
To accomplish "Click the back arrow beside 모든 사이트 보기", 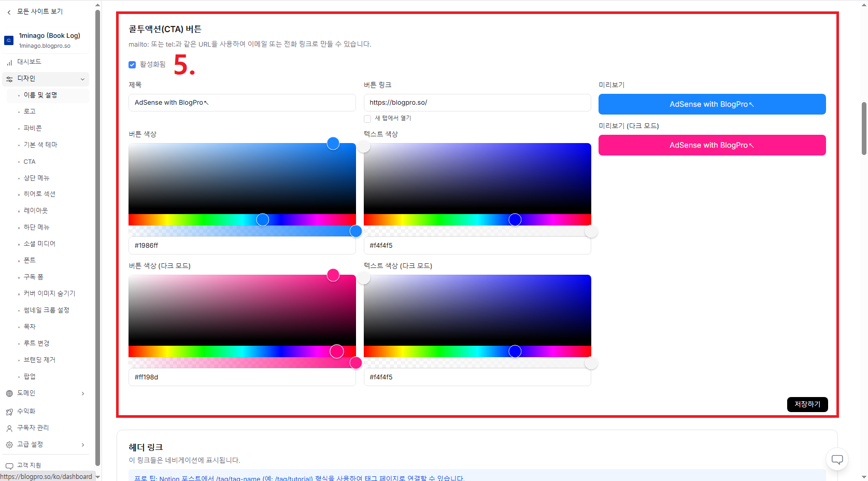I will 9,12.
